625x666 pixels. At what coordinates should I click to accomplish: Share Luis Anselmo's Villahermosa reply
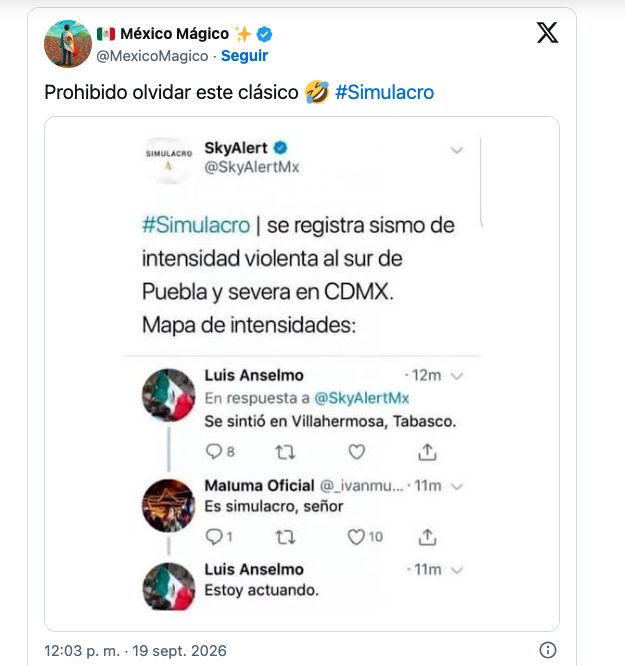click(x=427, y=452)
